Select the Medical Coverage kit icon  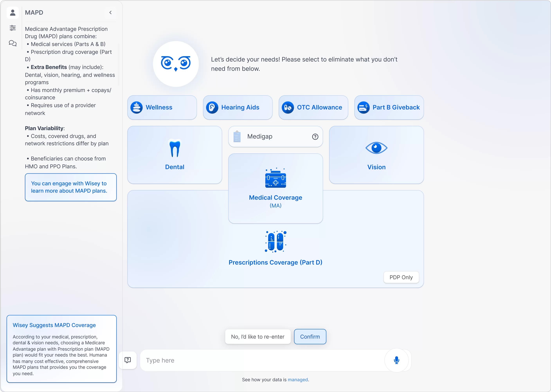[275, 179]
